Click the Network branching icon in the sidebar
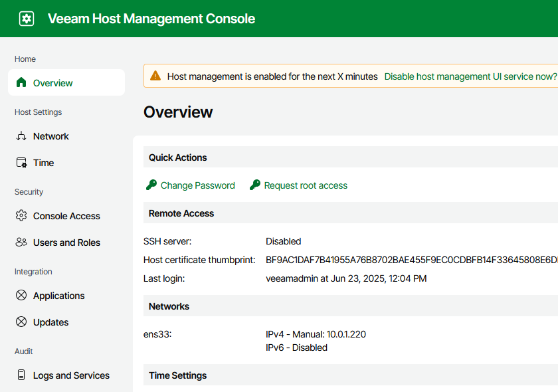The width and height of the screenshot is (558, 392). tap(23, 136)
